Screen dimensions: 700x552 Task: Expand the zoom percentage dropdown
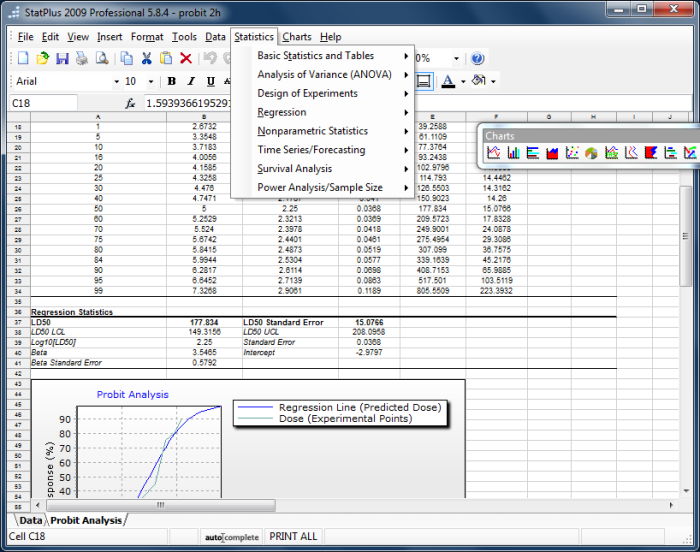pos(456,59)
